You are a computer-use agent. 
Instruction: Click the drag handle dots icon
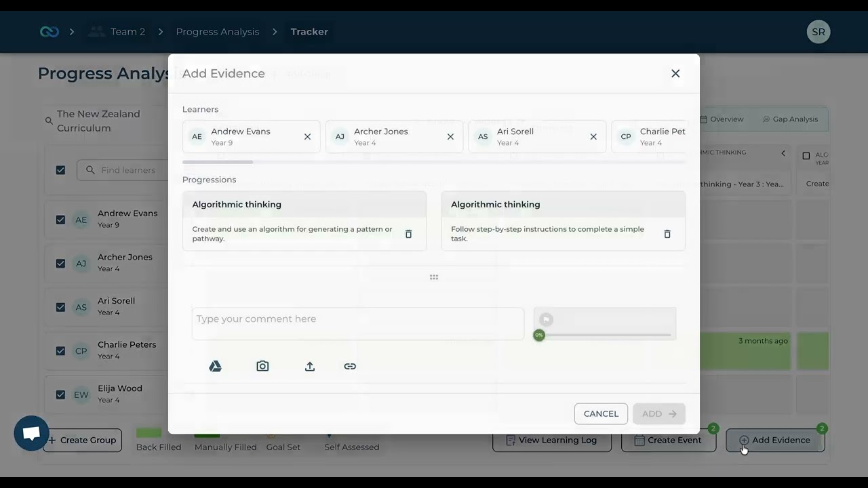pos(434,277)
